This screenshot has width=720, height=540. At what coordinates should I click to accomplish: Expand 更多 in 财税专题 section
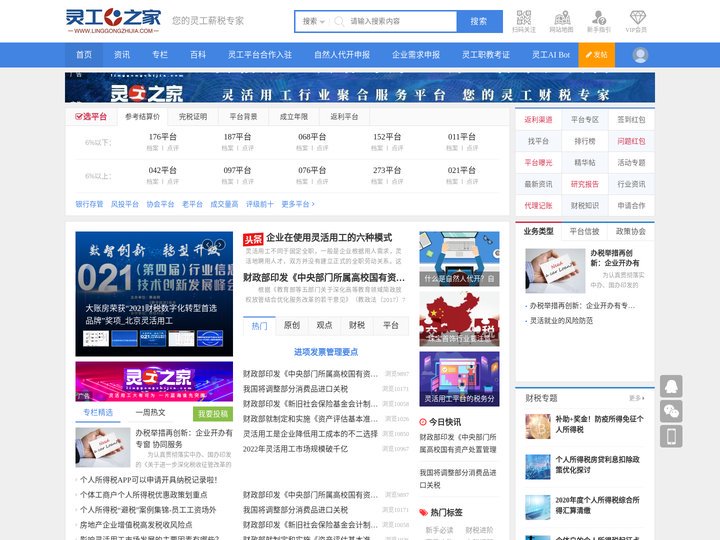637,398
